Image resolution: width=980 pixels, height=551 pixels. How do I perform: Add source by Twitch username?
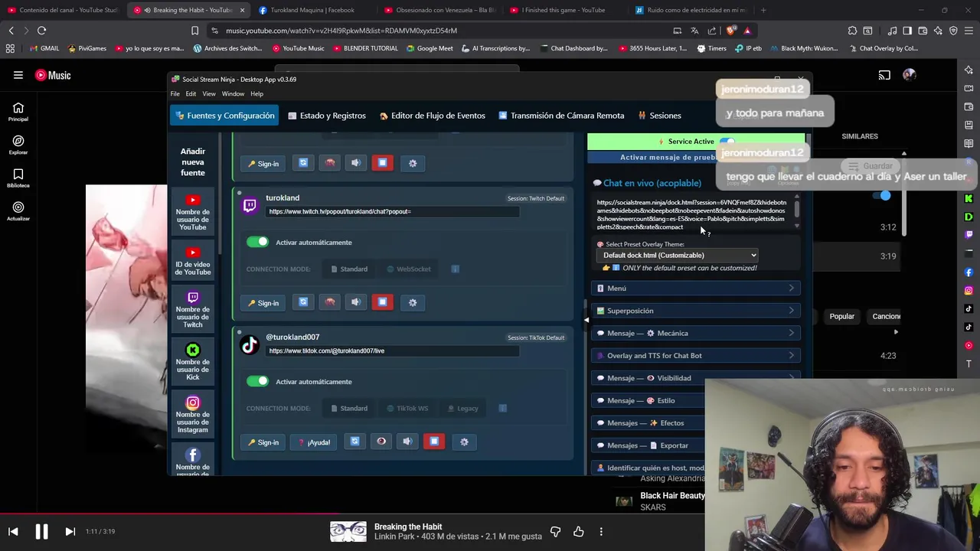193,310
